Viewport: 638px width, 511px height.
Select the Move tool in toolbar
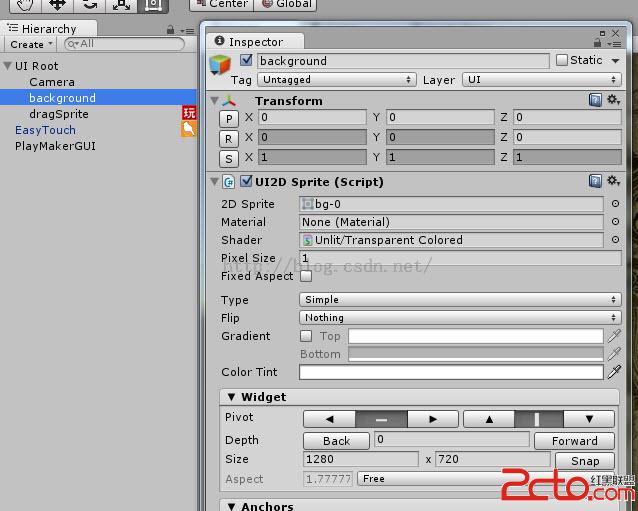pos(57,5)
